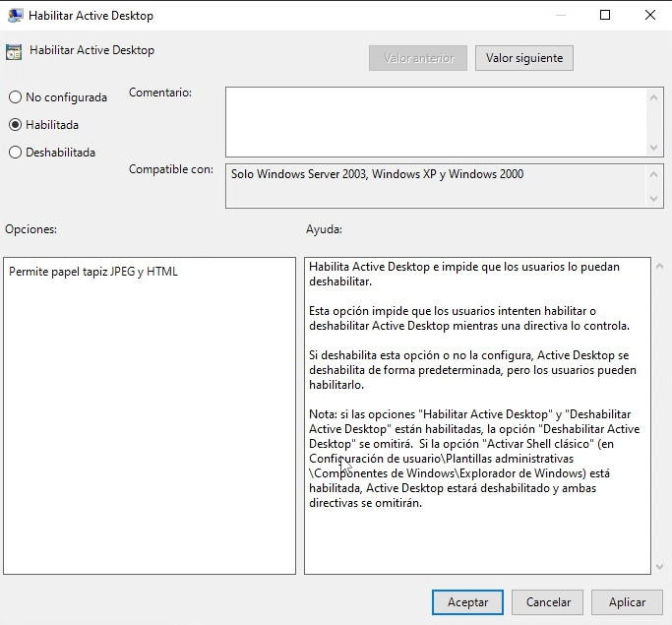Maximize the policy settings window
672x625 pixels.
605,16
